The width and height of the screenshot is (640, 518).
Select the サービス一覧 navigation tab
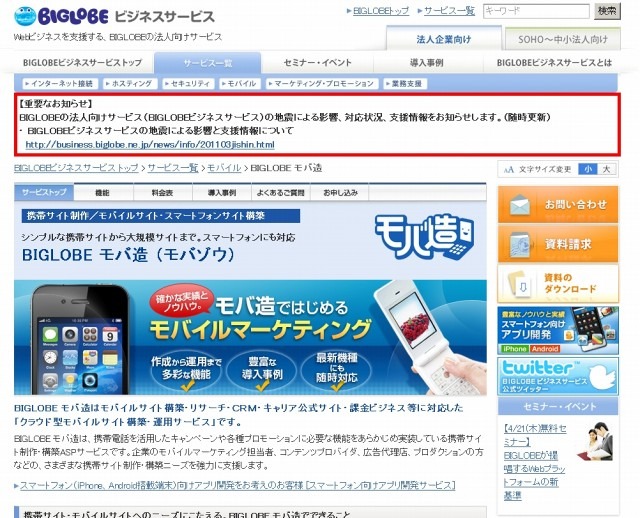click(x=207, y=63)
